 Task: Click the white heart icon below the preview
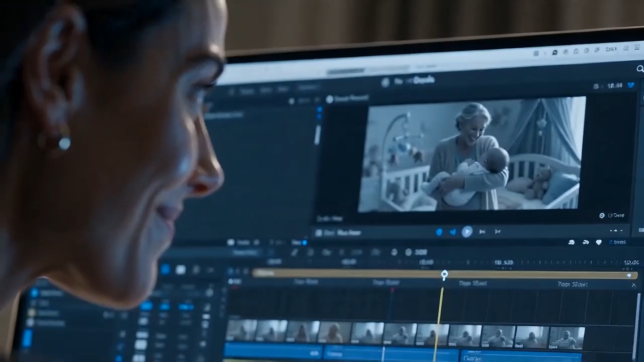point(599,242)
